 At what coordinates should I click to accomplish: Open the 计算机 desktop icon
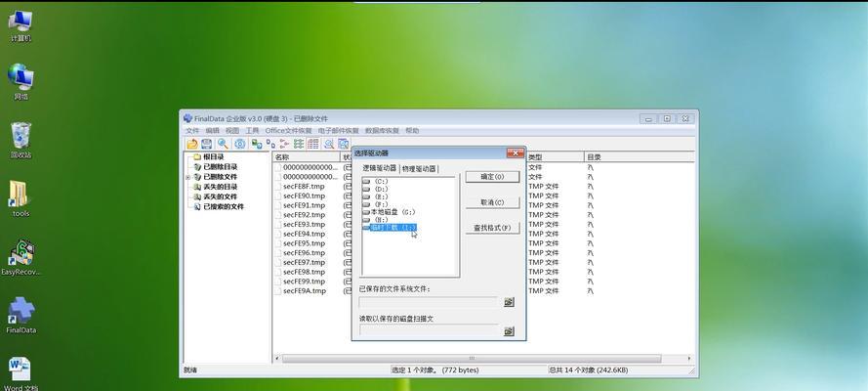[x=21, y=26]
